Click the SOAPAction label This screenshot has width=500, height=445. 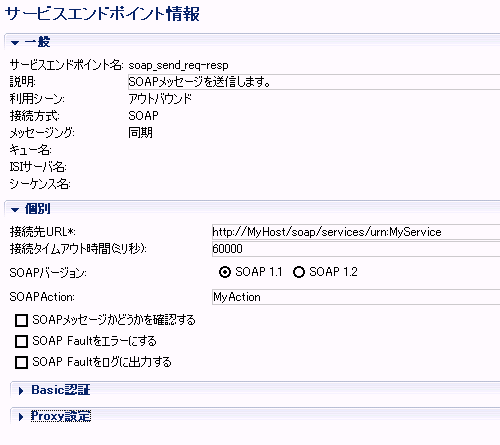42,297
